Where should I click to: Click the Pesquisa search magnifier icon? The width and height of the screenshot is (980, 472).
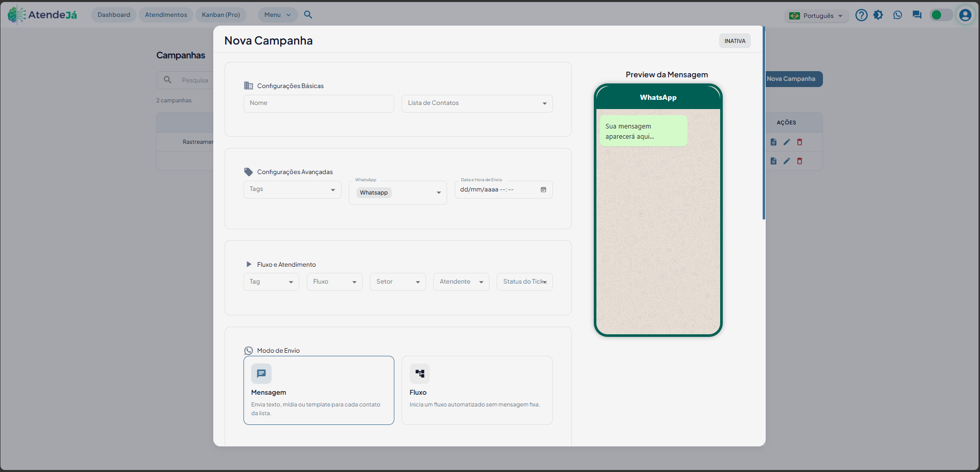pyautogui.click(x=167, y=80)
